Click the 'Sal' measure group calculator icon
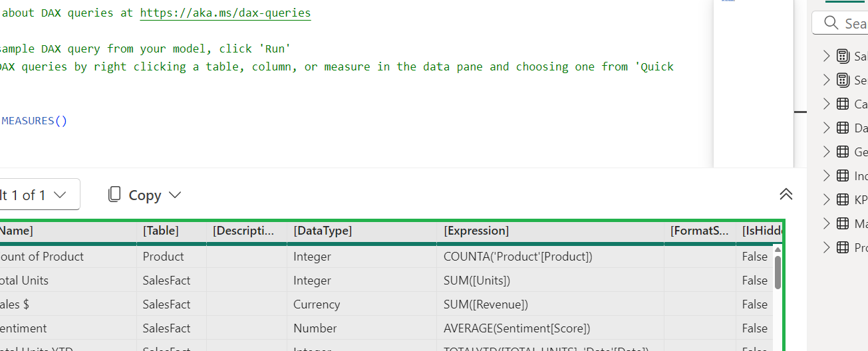The image size is (868, 351). point(843,56)
